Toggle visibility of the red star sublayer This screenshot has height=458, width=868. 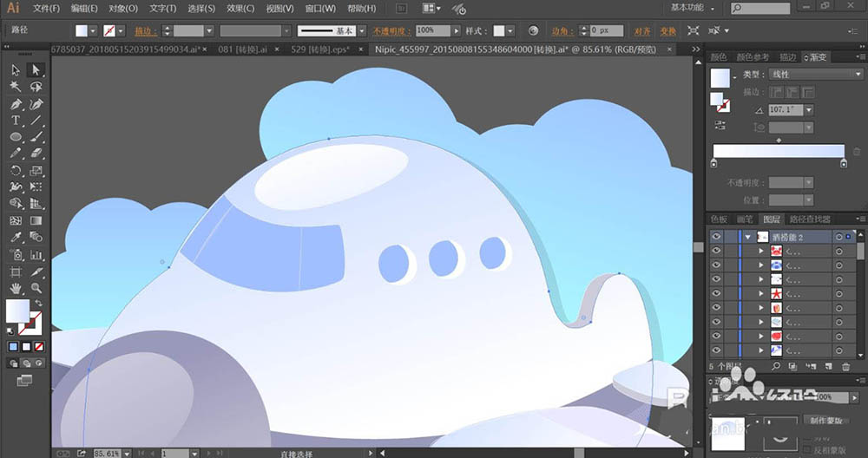coord(716,294)
